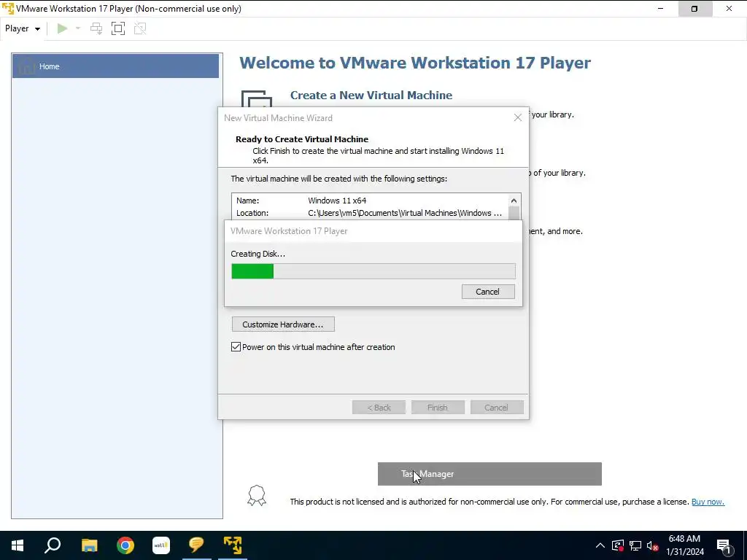The width and height of the screenshot is (747, 560).
Task: Open the Windows Start menu
Action: [x=18, y=545]
